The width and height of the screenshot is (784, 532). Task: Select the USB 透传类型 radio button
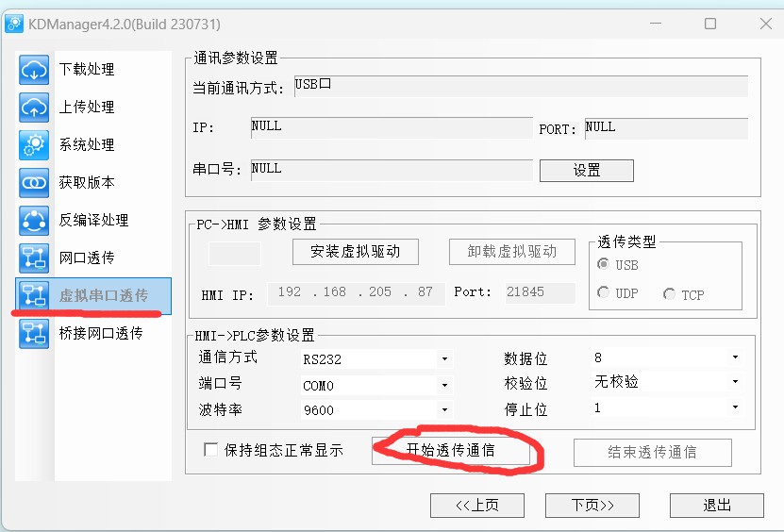(x=604, y=264)
